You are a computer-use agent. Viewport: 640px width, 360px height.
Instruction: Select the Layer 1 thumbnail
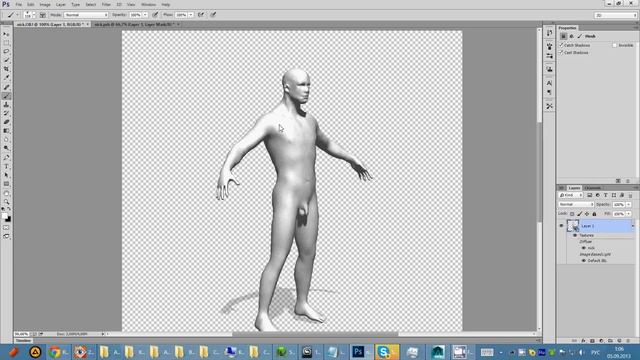(x=573, y=226)
